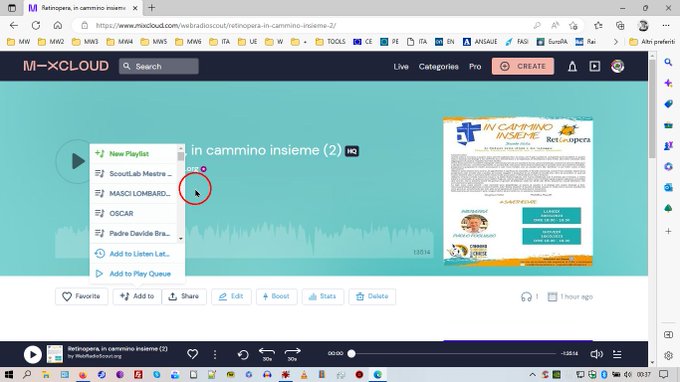Click the volume speaker icon
The width and height of the screenshot is (680, 382).
[596, 354]
